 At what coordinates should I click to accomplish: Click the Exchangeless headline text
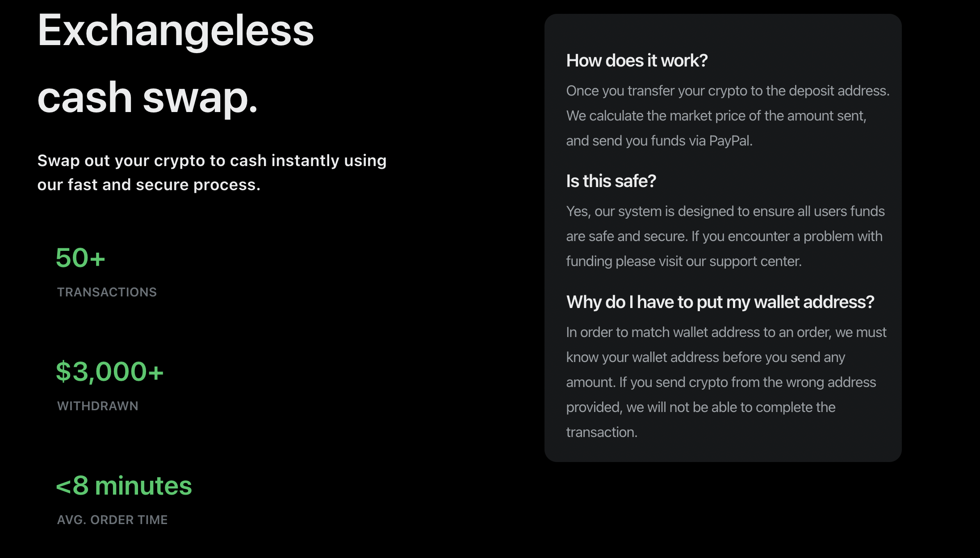point(176,31)
